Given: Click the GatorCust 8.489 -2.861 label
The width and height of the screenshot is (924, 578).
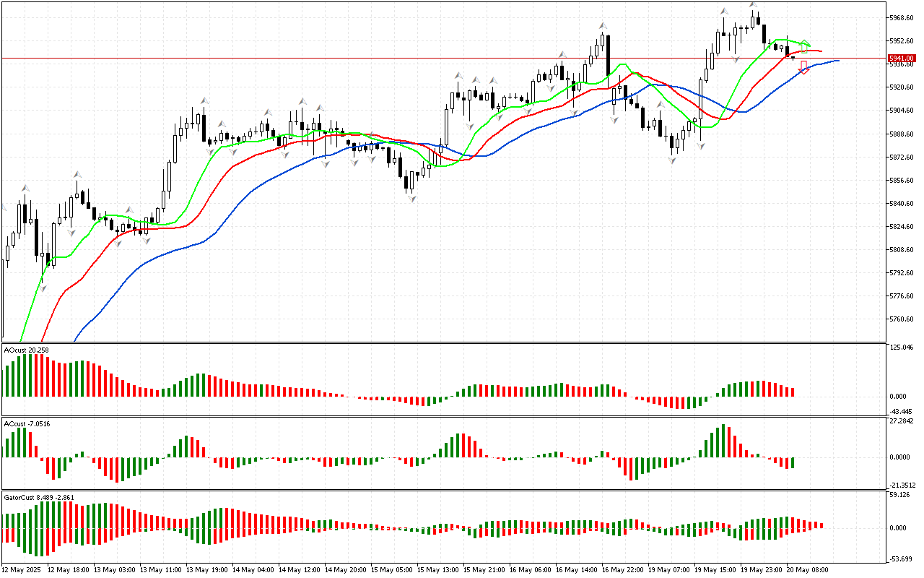Looking at the screenshot, I should [39, 497].
